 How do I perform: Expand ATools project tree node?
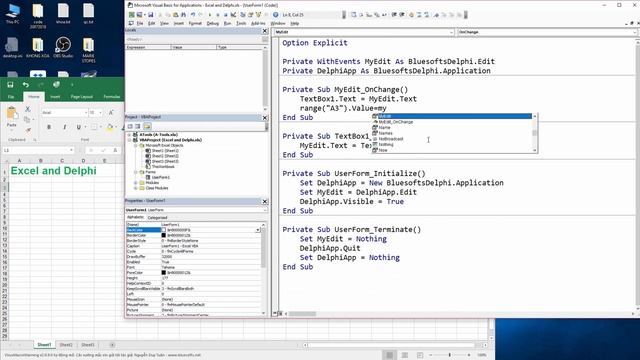pos(130,134)
